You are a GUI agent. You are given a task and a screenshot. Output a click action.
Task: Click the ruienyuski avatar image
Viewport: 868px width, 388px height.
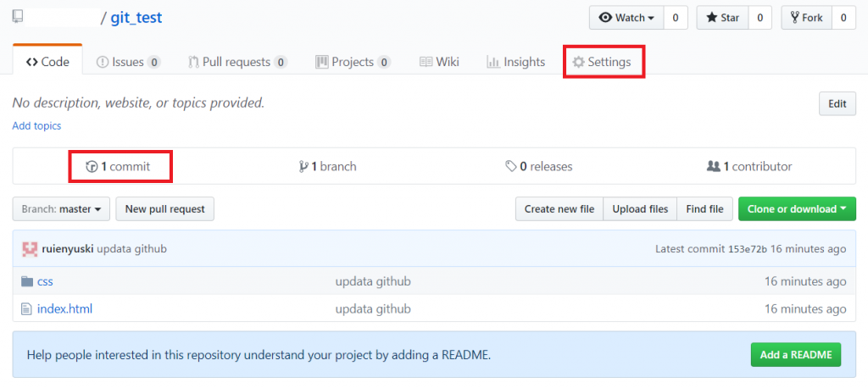click(x=30, y=249)
